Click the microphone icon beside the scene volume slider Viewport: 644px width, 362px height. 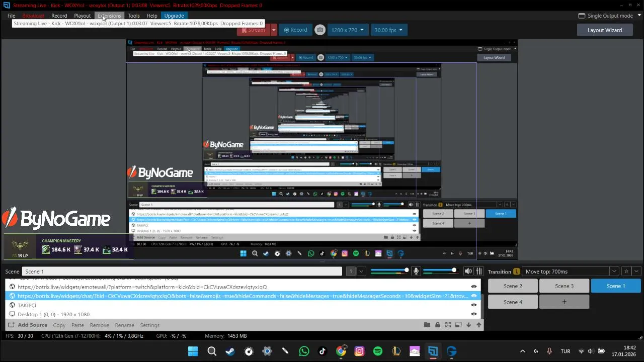tap(416, 271)
